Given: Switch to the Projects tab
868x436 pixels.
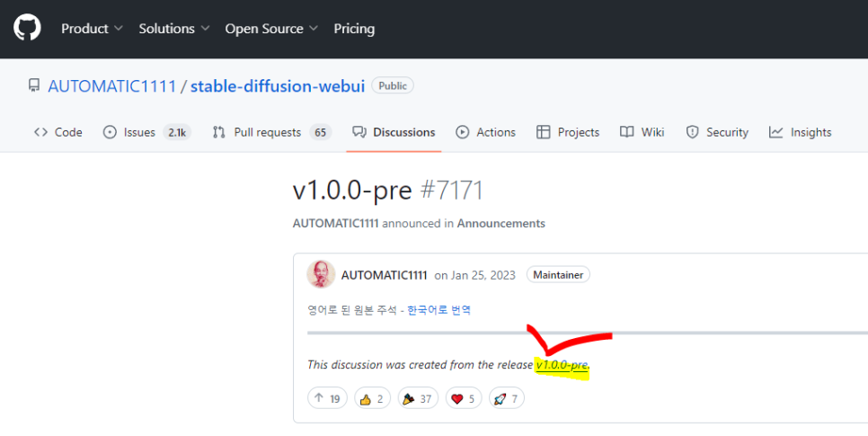Looking at the screenshot, I should coord(568,132).
